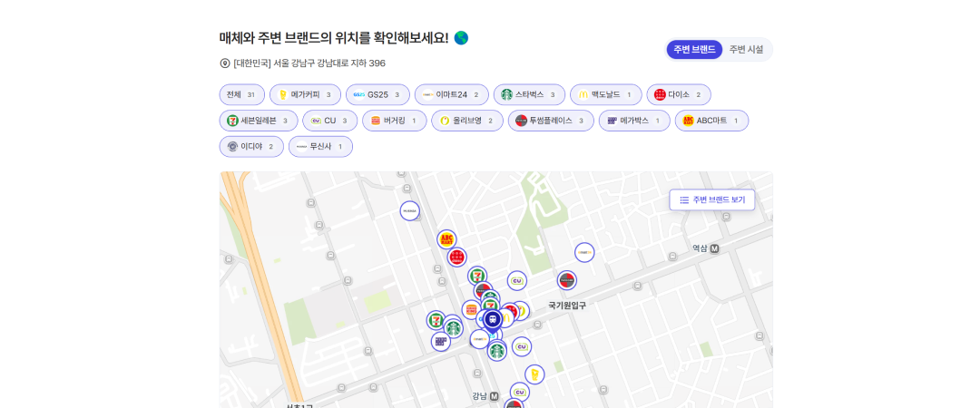Viewport: 980px width, 408px height.
Task: Filter map by 맥도날드 chip
Action: [605, 95]
